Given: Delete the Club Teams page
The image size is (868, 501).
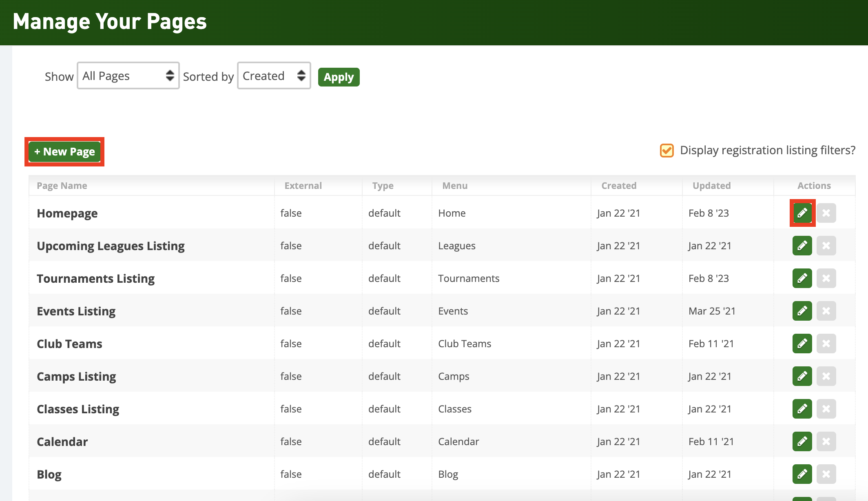Looking at the screenshot, I should click(x=826, y=344).
